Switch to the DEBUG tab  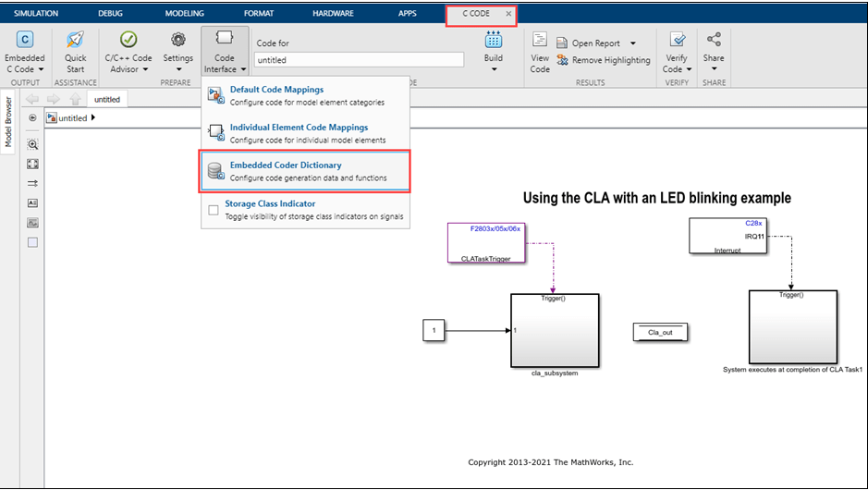pyautogui.click(x=110, y=13)
